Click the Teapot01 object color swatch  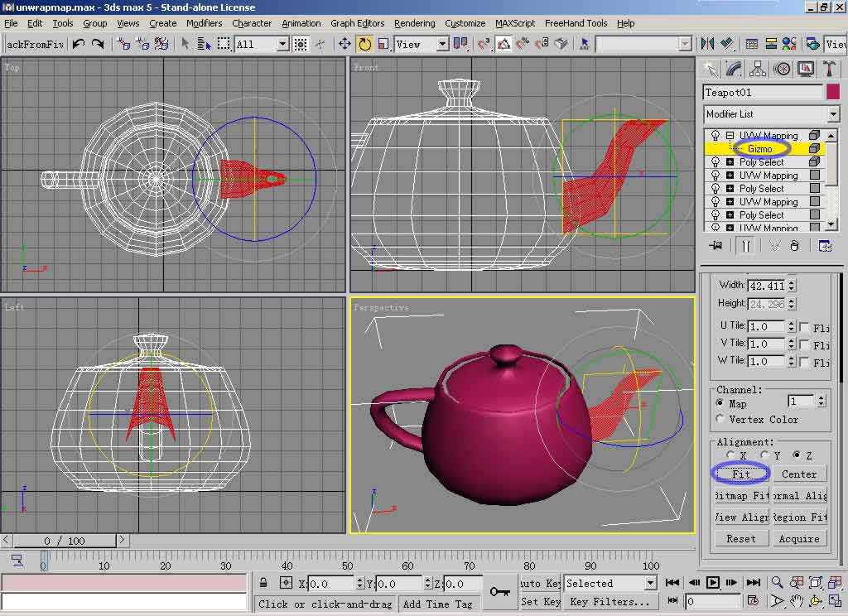pyautogui.click(x=833, y=93)
